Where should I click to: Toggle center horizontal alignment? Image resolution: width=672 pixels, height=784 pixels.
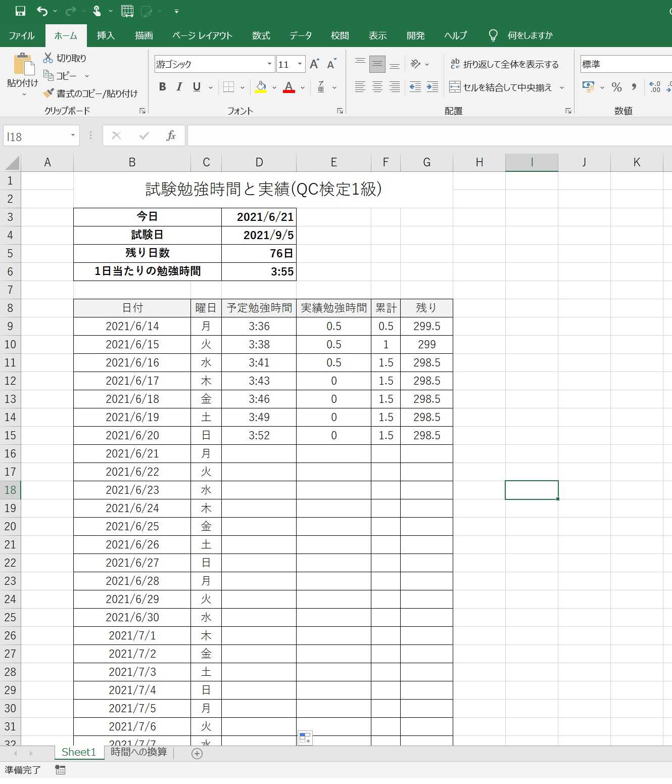click(377, 87)
